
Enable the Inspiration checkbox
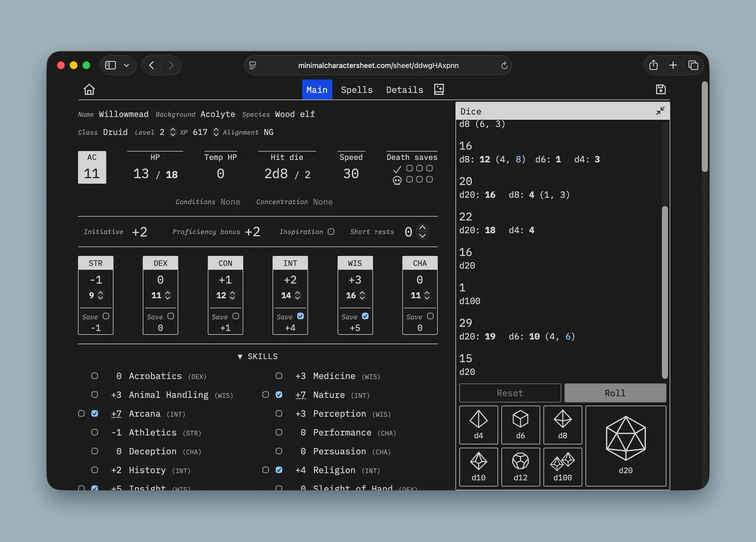pos(331,232)
